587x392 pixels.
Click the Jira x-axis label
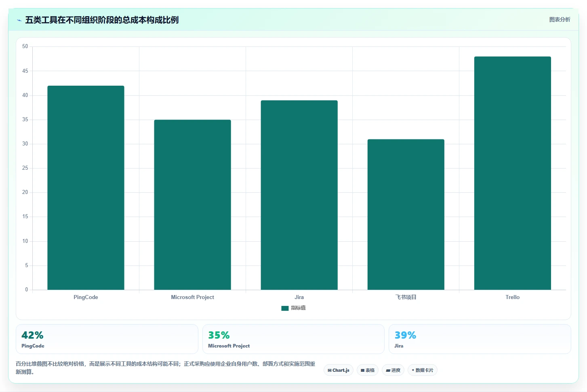299,297
